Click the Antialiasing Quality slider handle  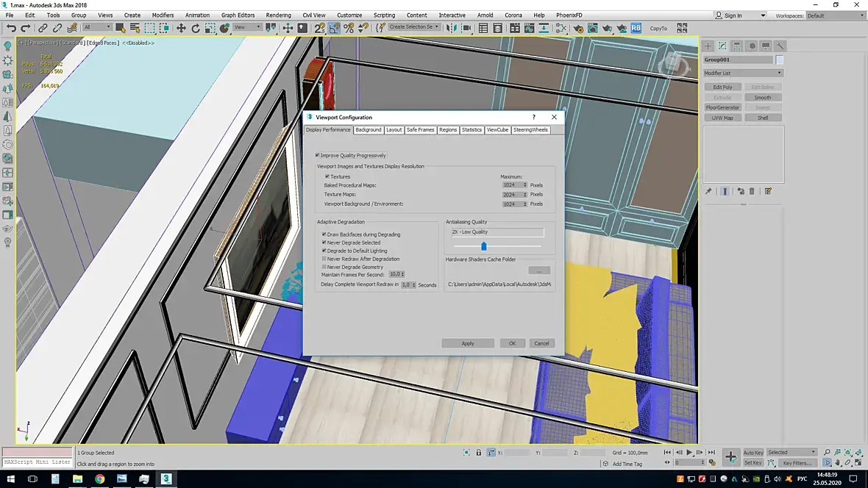(483, 246)
